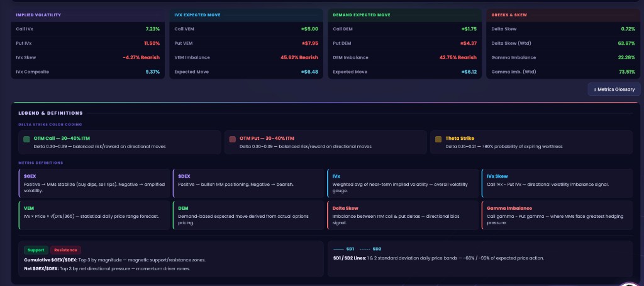Screen dimensions: 644x286
Task: Click the Put VEM value ±$7.95
Action: click(x=309, y=43)
